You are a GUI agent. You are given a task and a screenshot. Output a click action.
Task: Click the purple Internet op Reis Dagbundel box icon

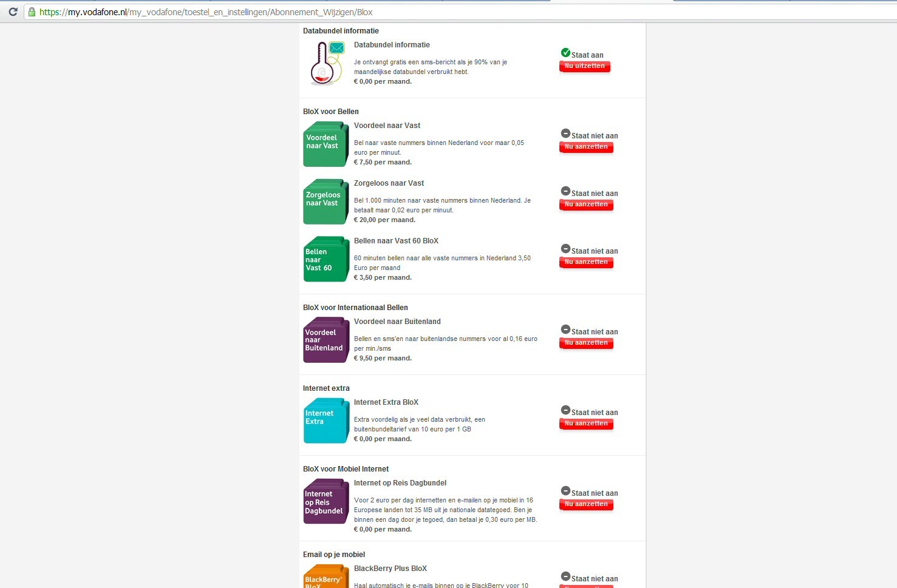click(326, 502)
